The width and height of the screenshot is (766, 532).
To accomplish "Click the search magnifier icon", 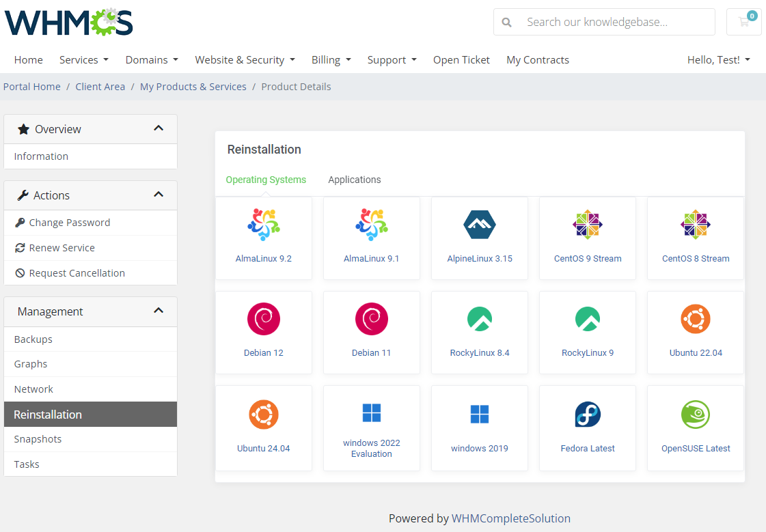I will tap(506, 22).
